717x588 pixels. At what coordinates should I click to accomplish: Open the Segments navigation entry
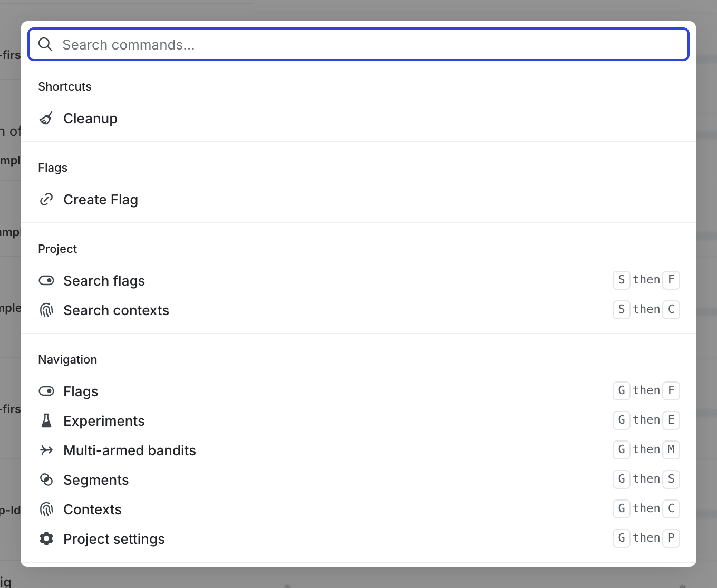click(x=96, y=480)
